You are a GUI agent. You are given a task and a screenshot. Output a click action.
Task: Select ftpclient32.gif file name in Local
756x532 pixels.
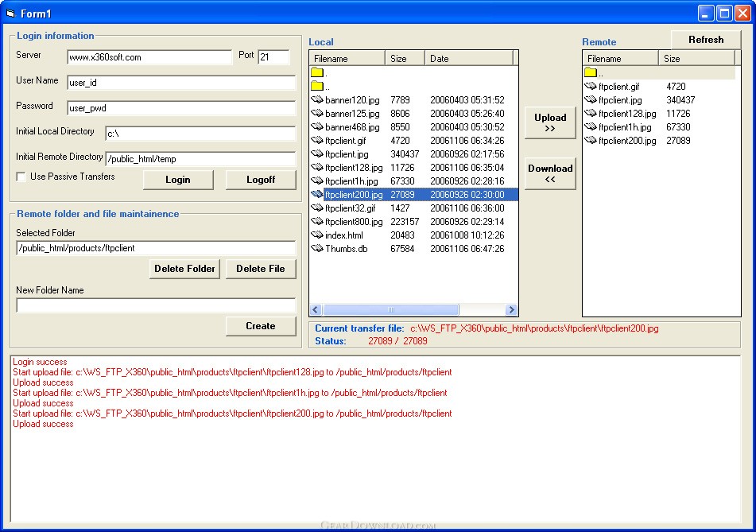351,208
